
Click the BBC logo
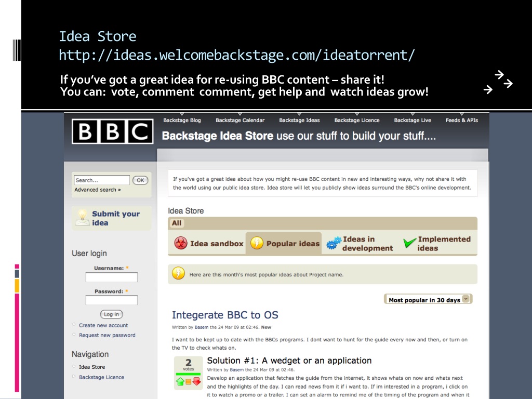coord(112,131)
